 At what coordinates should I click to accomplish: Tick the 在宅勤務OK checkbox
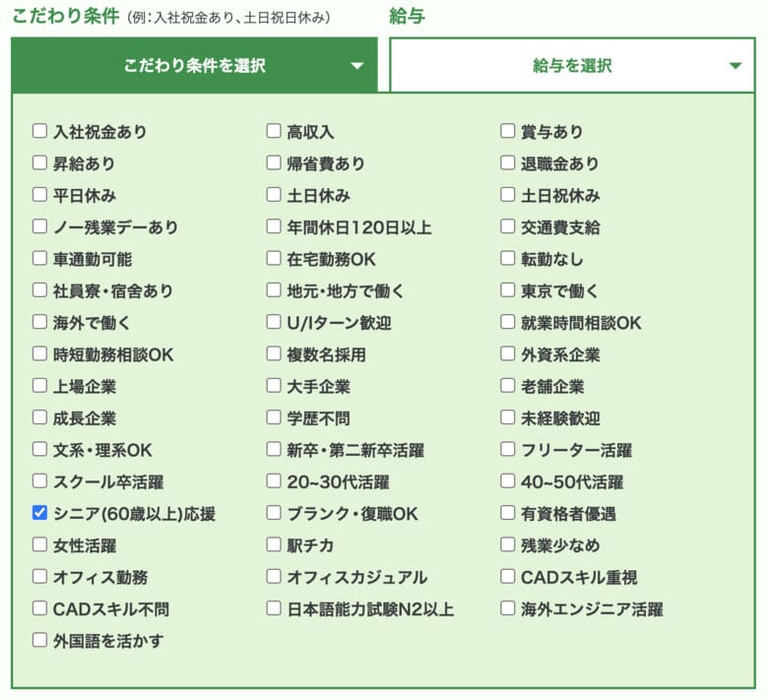[274, 258]
